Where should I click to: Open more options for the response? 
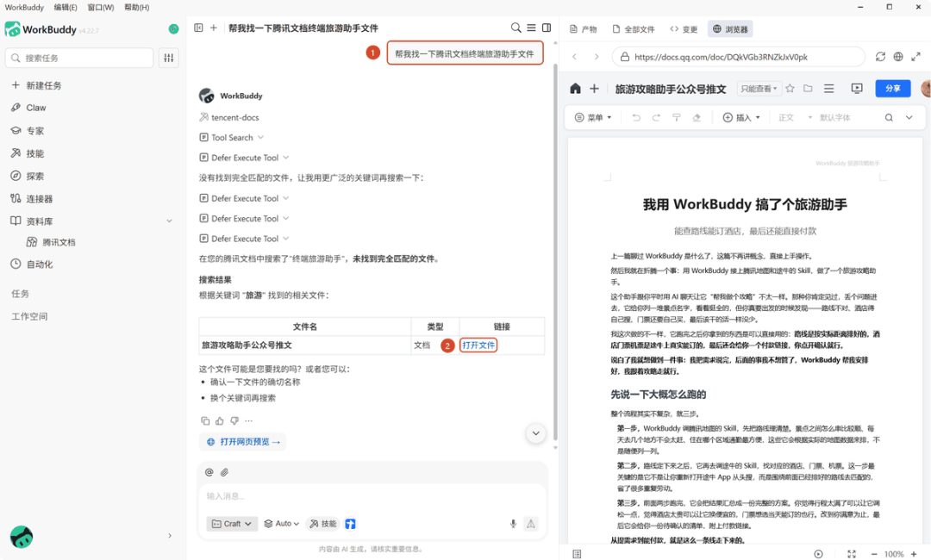tap(249, 420)
